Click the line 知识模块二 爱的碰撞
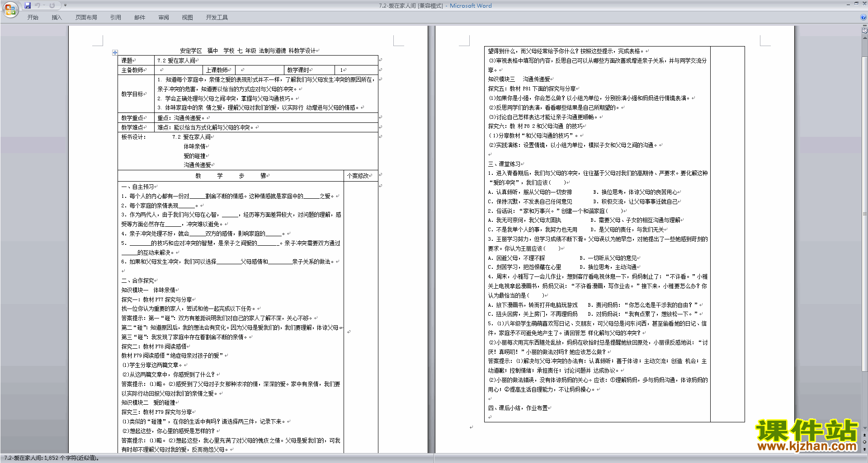Screen dimensions: 868x463 [x=149, y=402]
